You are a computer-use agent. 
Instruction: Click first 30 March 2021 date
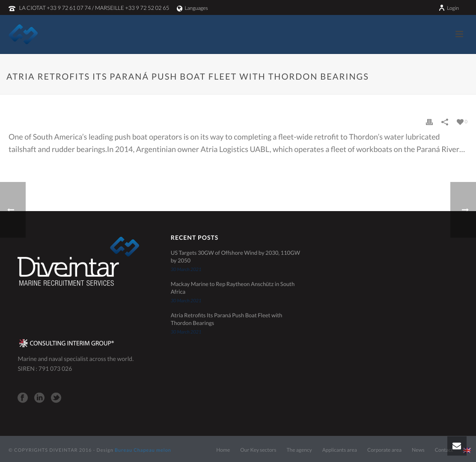(x=186, y=269)
